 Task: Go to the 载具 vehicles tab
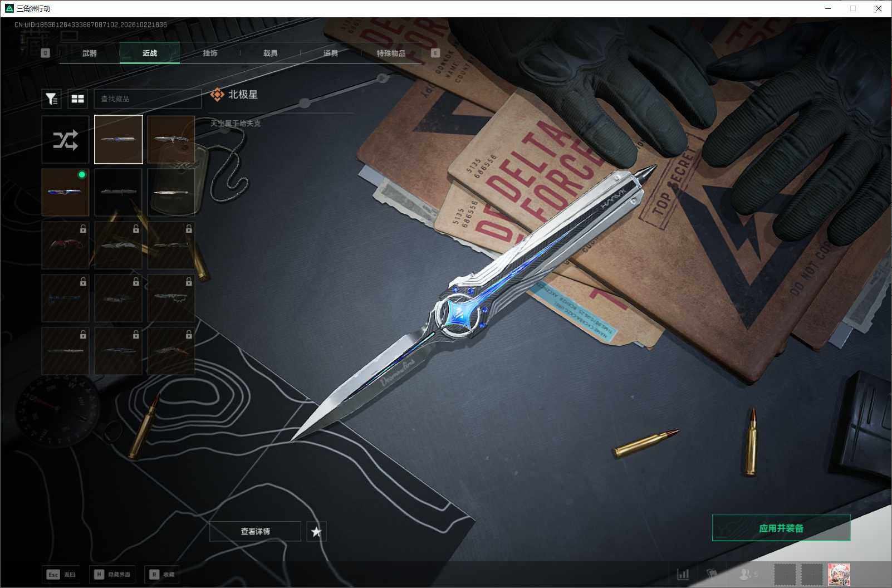[x=271, y=53]
